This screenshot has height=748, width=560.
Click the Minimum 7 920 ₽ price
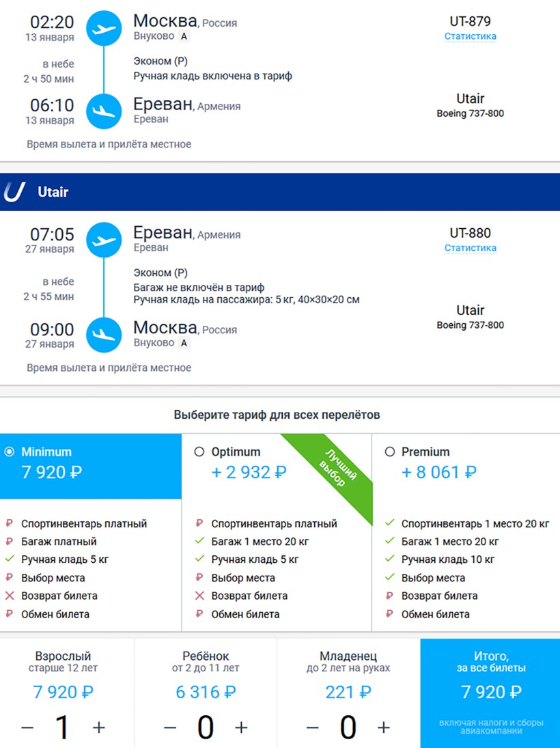52,472
